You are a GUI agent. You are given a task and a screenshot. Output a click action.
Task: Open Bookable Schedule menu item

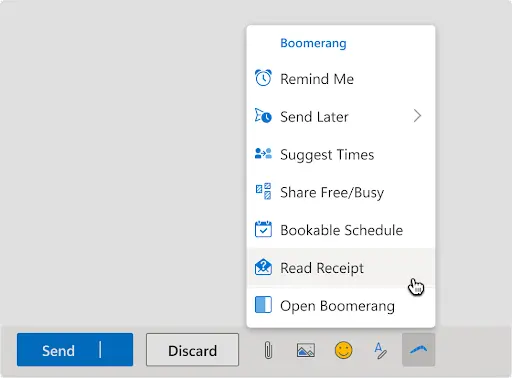[x=341, y=230]
